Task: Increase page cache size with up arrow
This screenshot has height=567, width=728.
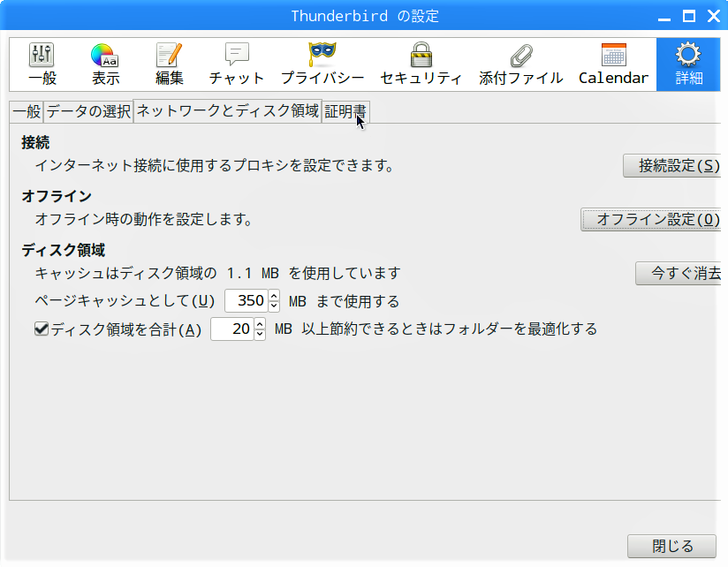Action: (274, 296)
